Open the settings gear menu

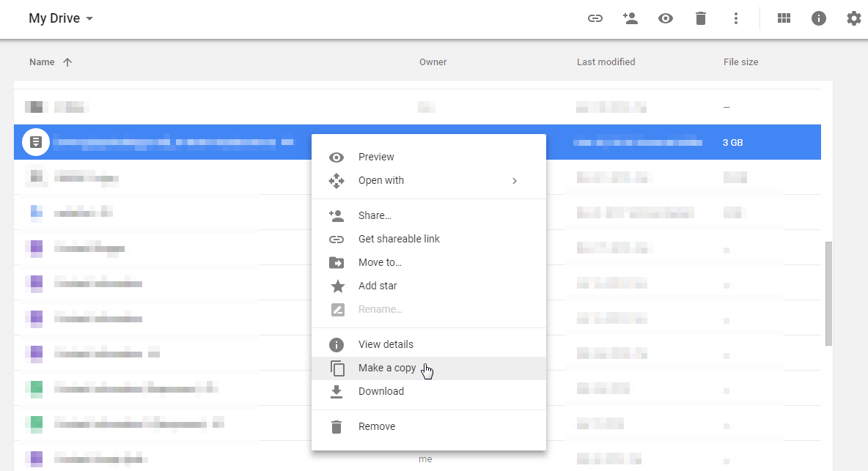coord(853,18)
